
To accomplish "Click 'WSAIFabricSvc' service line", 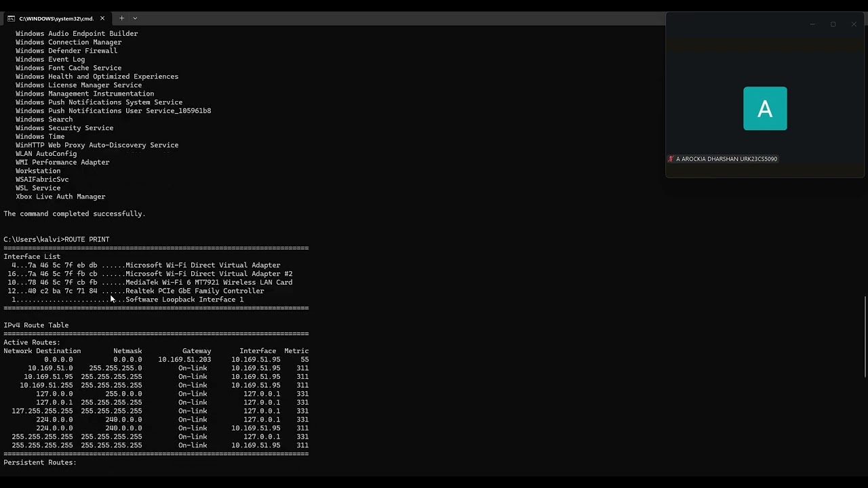I will [42, 180].
